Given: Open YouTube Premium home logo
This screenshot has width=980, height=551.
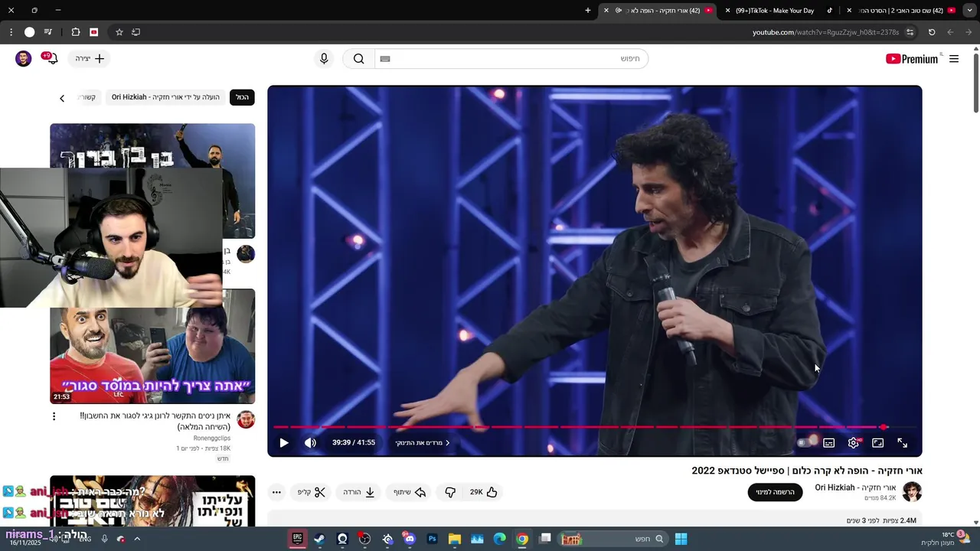Looking at the screenshot, I should click(x=913, y=59).
